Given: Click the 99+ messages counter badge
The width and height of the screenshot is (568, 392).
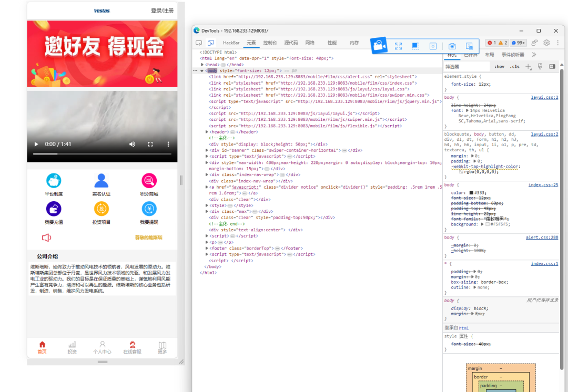Looking at the screenshot, I should (519, 43).
